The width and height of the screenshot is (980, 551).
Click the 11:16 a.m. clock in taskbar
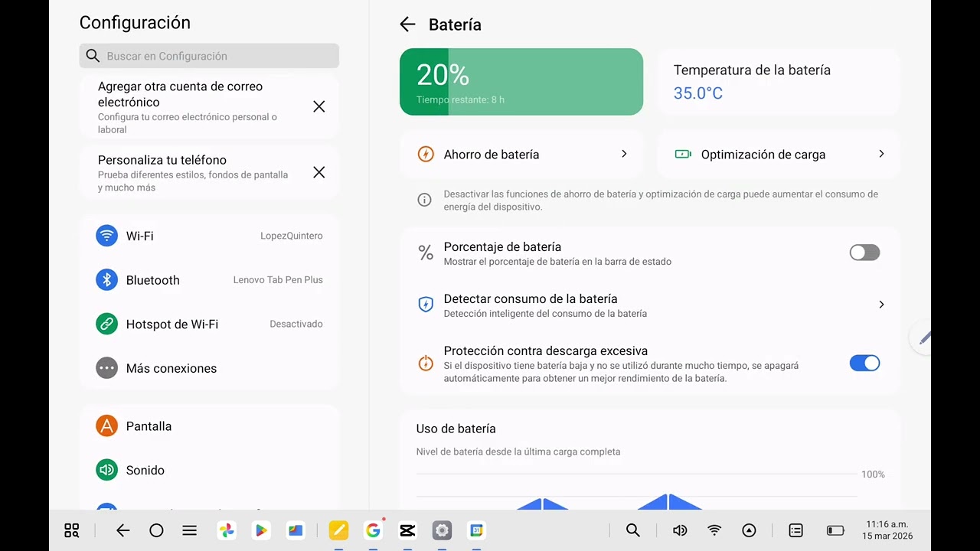[x=887, y=524]
